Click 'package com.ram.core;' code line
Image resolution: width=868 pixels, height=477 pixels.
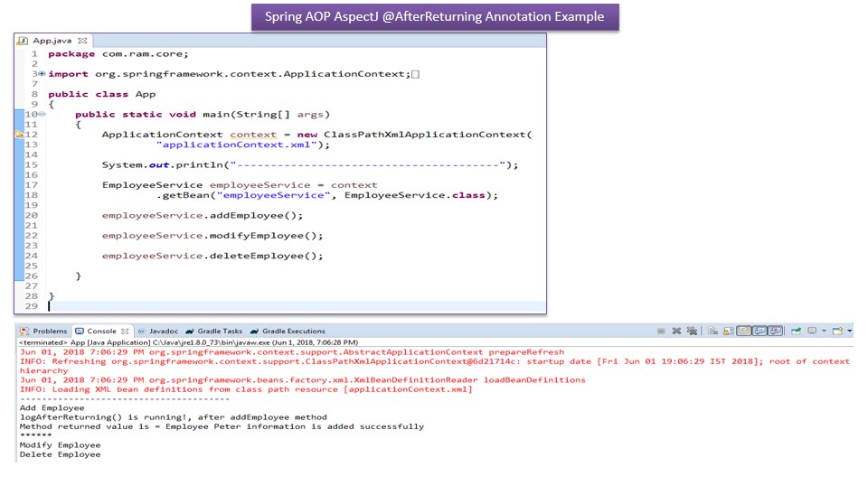[118, 53]
